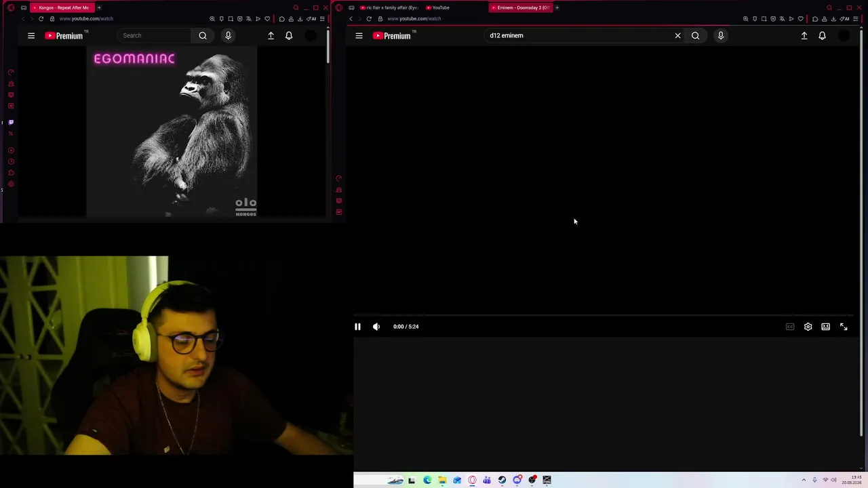Zoom page icon in right browser toolbar
The height and width of the screenshot is (488, 868).
(745, 19)
